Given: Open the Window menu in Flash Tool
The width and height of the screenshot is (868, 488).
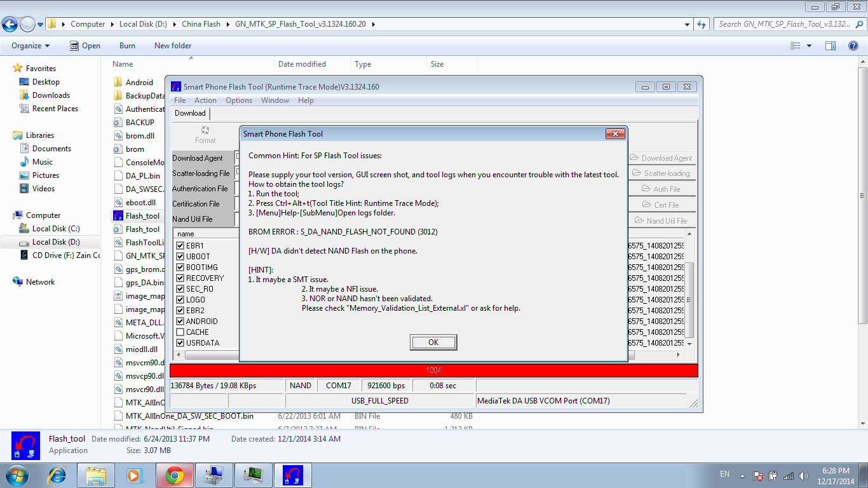Looking at the screenshot, I should (x=275, y=100).
